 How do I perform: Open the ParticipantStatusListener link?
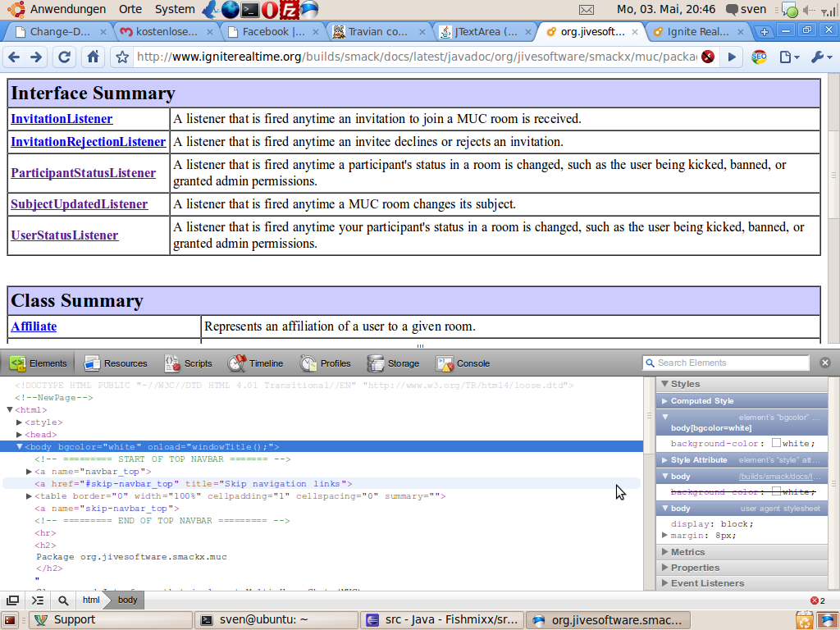point(83,173)
